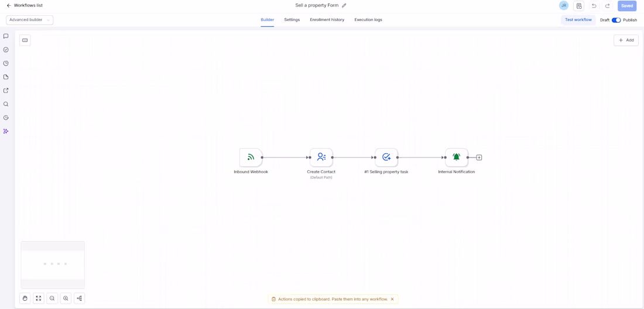This screenshot has height=309, width=644.
Task: Undo the last change
Action: pos(594,6)
